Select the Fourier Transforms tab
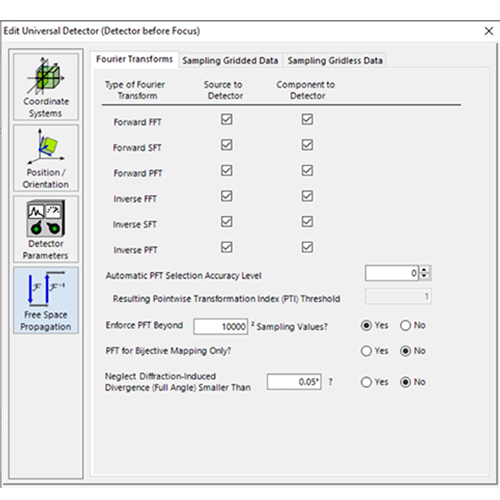 click(135, 59)
